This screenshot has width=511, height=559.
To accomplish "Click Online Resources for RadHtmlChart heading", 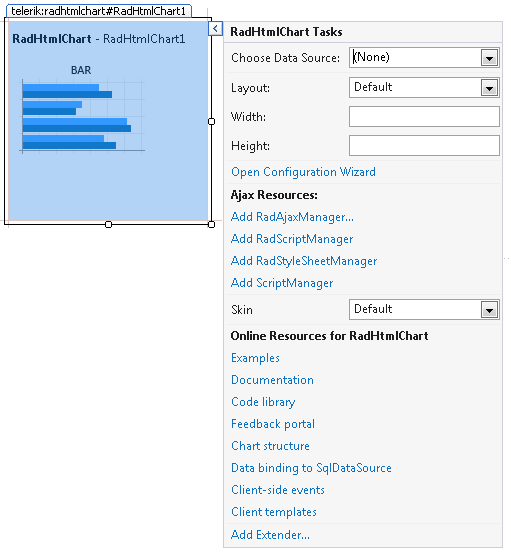I will [329, 336].
